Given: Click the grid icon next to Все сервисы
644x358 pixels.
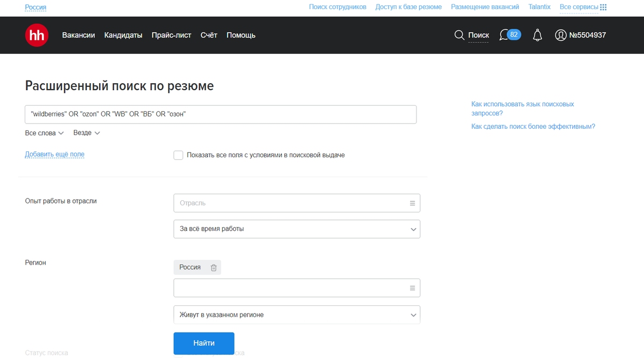Looking at the screenshot, I should pyautogui.click(x=604, y=8).
